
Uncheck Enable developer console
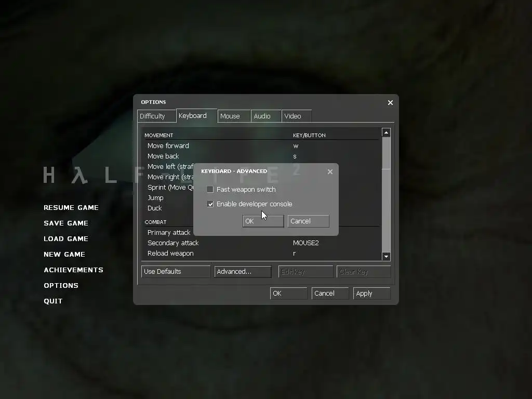point(210,204)
